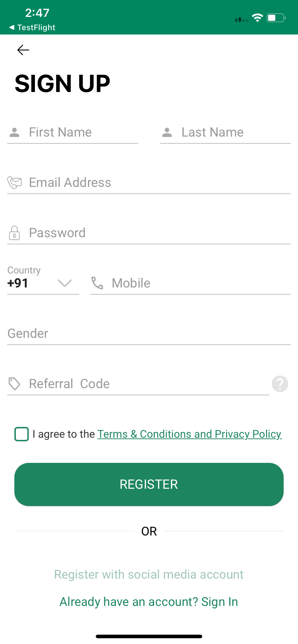Screen dimensions: 298x644
Task: Click the tag icon beside Referral Code
Action: pyautogui.click(x=14, y=384)
